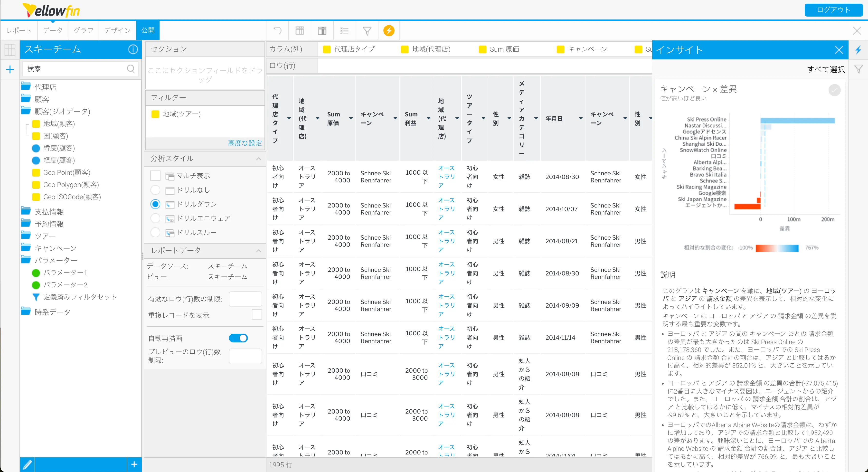Click the checkmark icon on キャンペーン × 差異 card
This screenshot has width=868, height=472.
click(x=834, y=90)
